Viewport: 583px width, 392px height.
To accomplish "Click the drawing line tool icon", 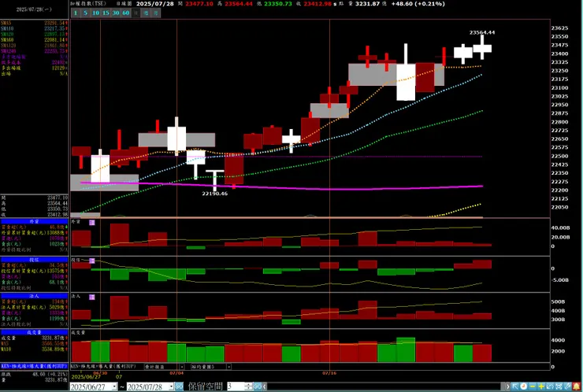I will (567, 386).
